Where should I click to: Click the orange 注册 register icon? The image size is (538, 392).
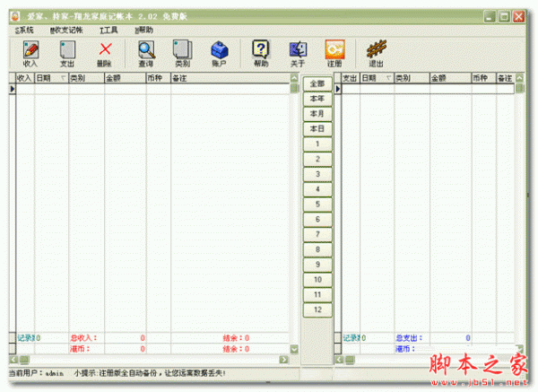334,54
